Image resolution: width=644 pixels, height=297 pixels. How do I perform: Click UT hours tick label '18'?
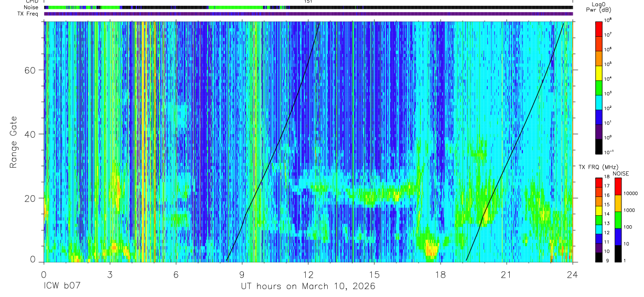tap(441, 274)
